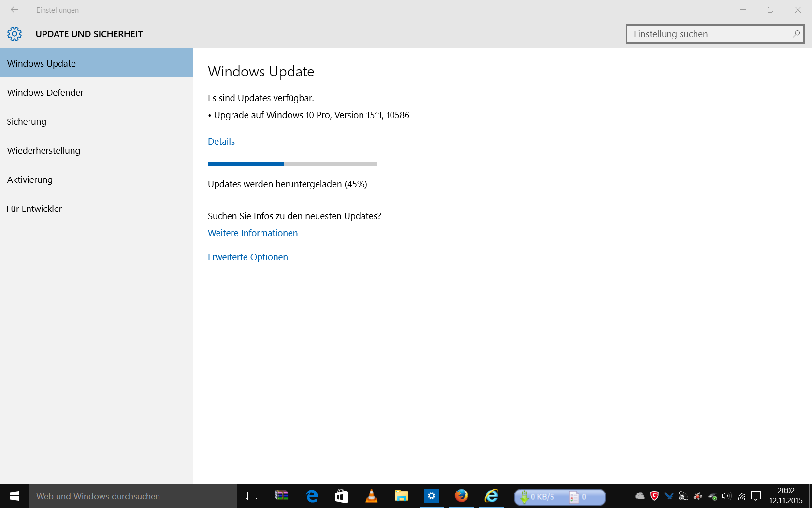
Task: Click the back arrow in Einstellungen
Action: (x=14, y=10)
